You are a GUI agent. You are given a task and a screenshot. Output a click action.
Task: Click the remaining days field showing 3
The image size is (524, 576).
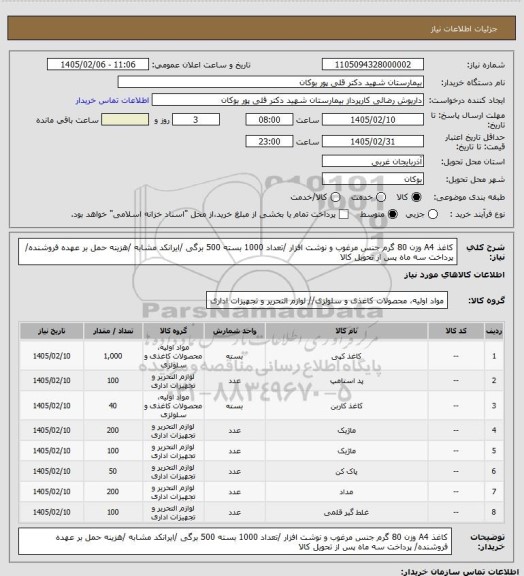click(x=196, y=120)
